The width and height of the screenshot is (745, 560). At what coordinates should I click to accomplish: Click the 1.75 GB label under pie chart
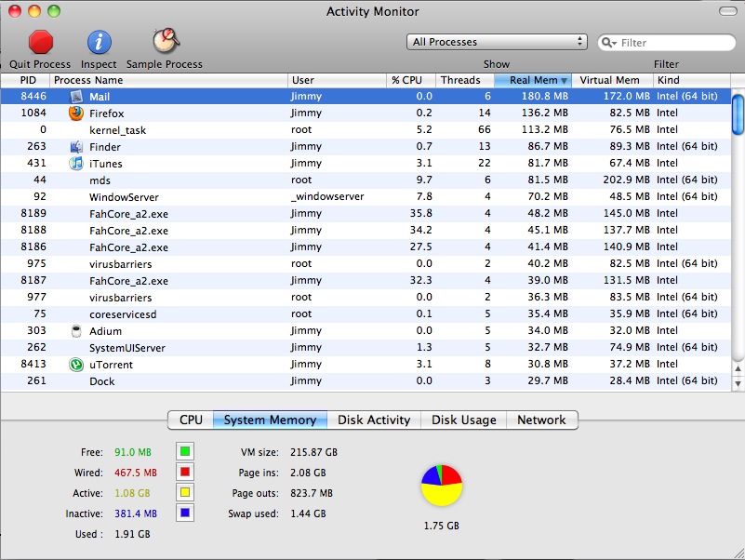pos(442,526)
